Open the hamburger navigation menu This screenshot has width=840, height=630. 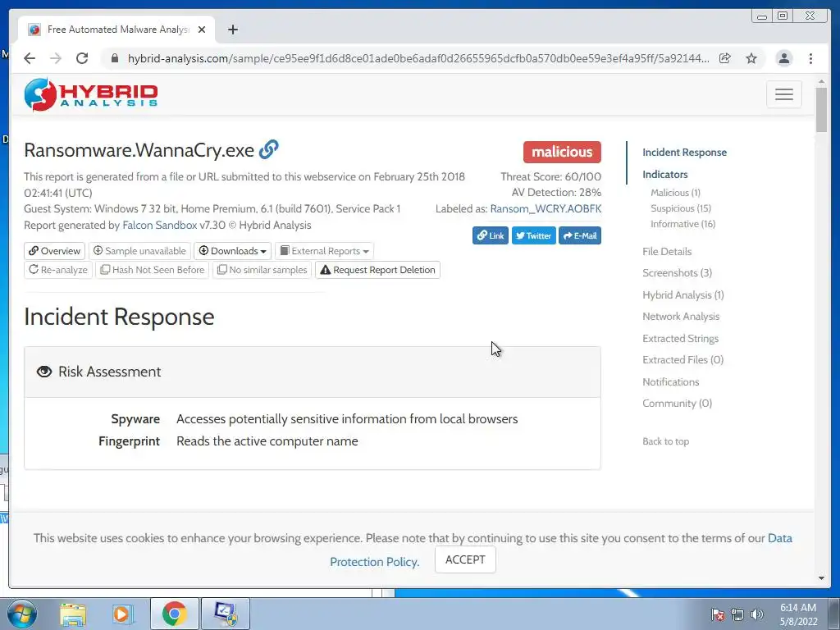[783, 94]
